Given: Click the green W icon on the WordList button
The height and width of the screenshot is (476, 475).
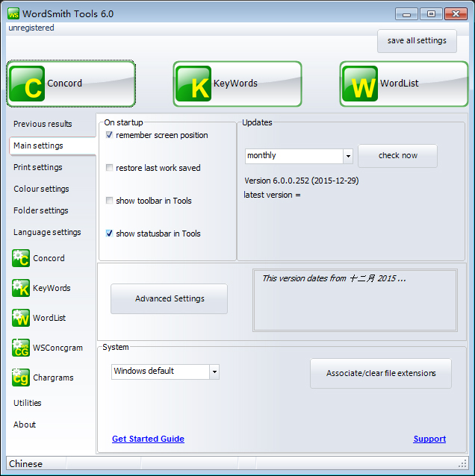Looking at the screenshot, I should 360,84.
